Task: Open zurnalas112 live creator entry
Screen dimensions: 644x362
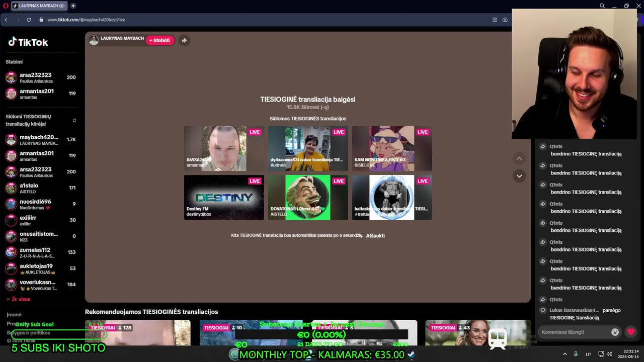Action: coord(40,252)
